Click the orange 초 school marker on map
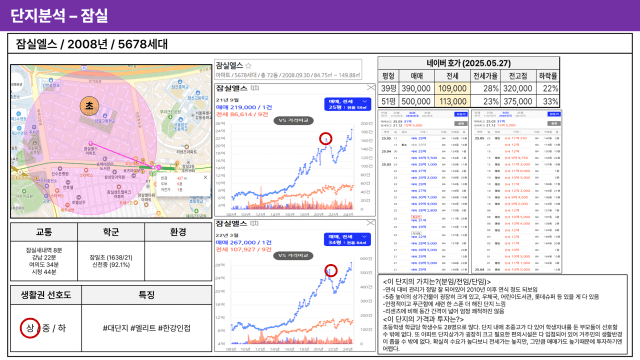Viewport: 640px width, 360px height. coord(89,106)
